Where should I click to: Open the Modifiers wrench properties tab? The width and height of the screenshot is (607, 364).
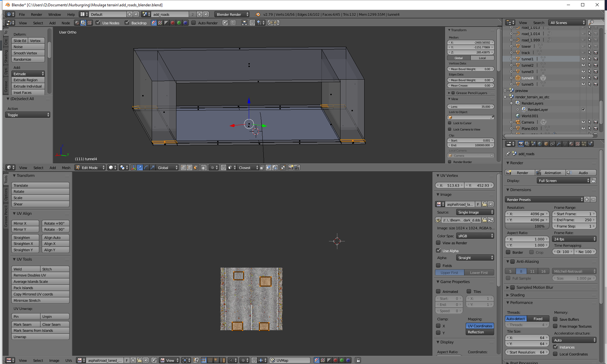coord(559,144)
